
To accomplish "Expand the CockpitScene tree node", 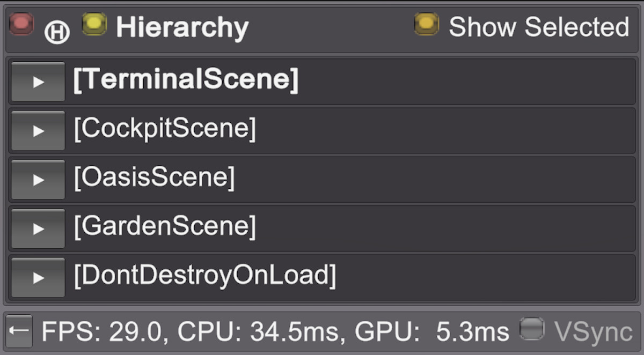I will pyautogui.click(x=37, y=129).
